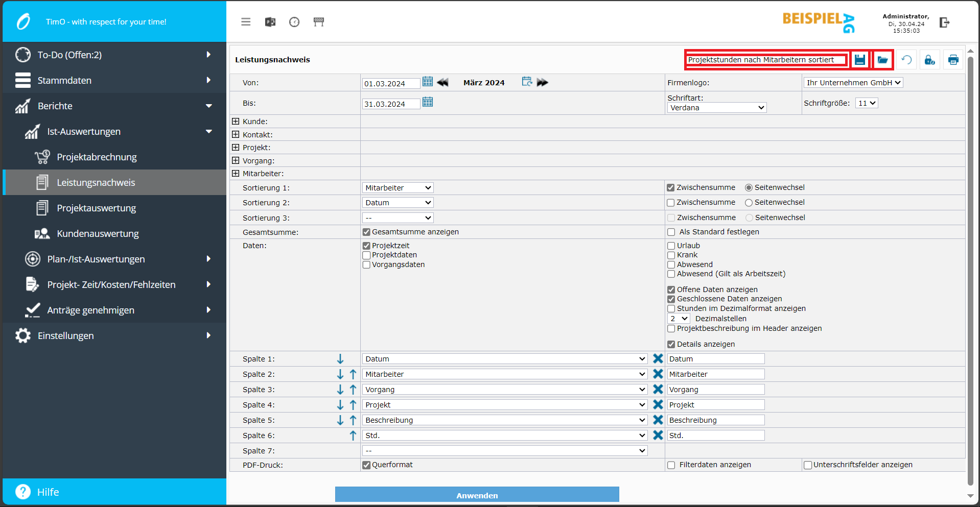This screenshot has height=507, width=980.
Task: Move Spalte 1 down with the arrow icon
Action: point(340,359)
